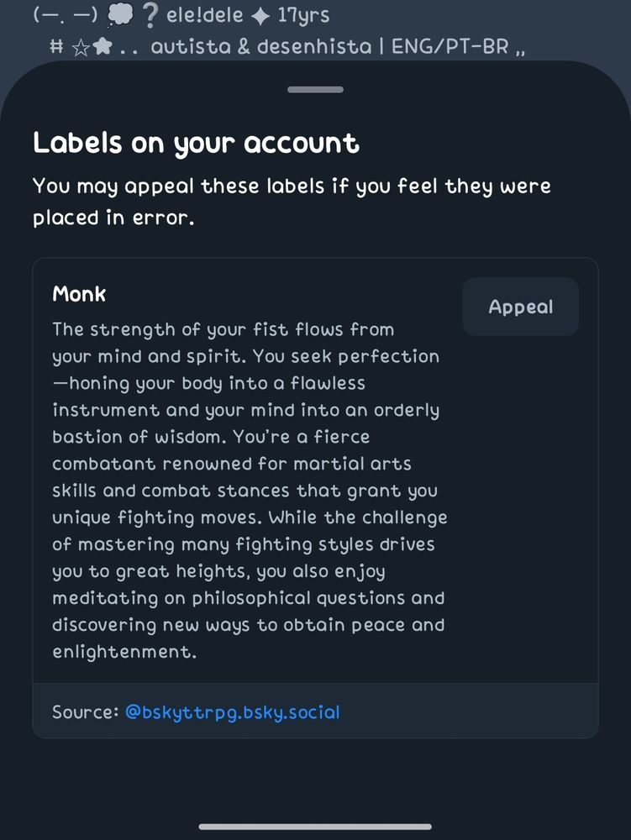Tap the home indicator bar at bottom
This screenshot has height=840, width=631.
coord(315,827)
